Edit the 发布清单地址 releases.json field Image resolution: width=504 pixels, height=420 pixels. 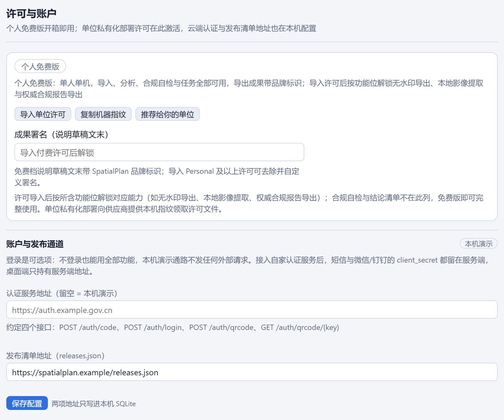coord(252,372)
